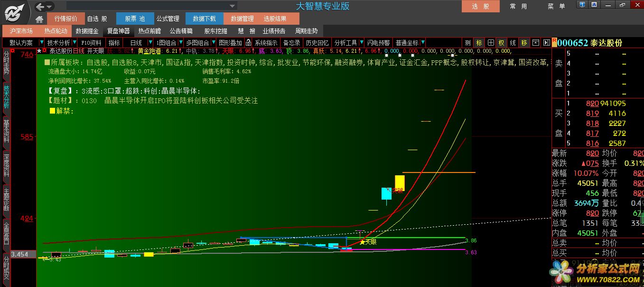Image resolution: width=644 pixels, height=287 pixels.
Task: Select the 公告精篇 sub-tab
Action: point(181,31)
